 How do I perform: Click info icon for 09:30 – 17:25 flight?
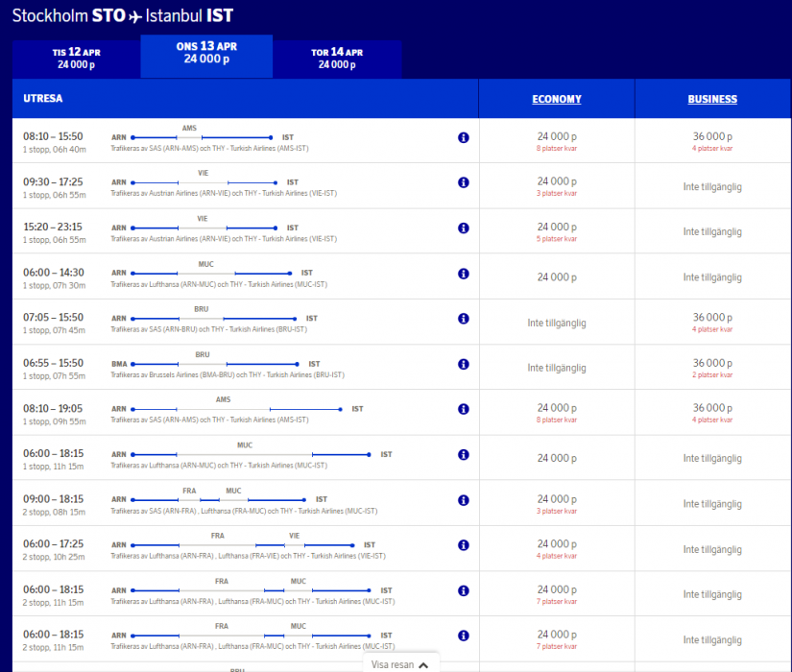coord(464,182)
